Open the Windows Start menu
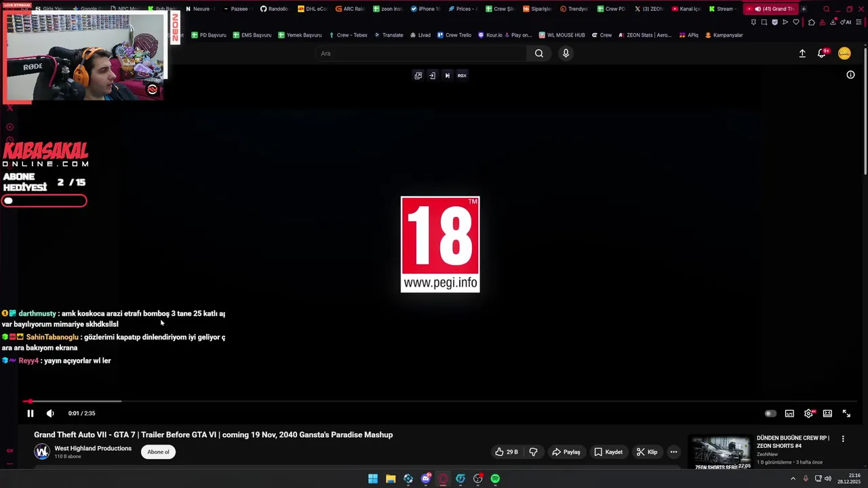The height and width of the screenshot is (488, 868). coord(373,479)
